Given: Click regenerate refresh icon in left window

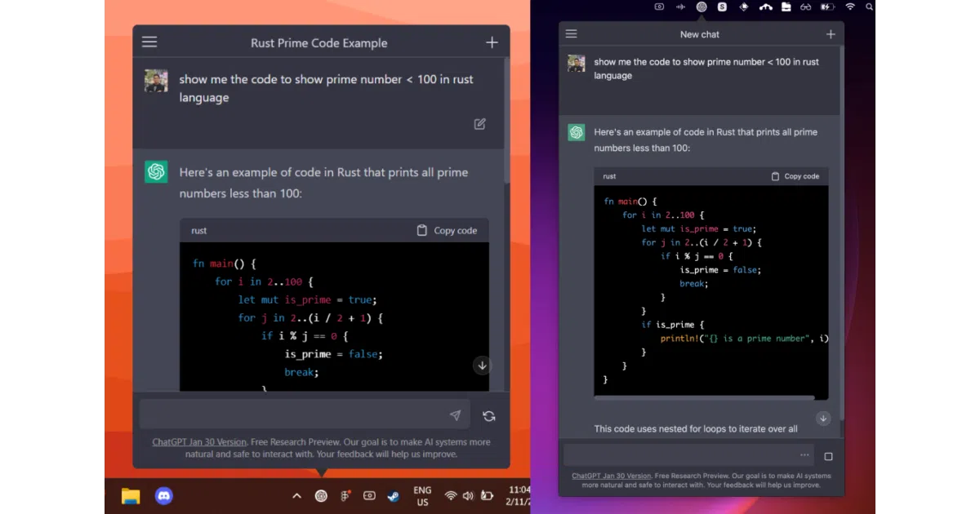Looking at the screenshot, I should (x=489, y=416).
